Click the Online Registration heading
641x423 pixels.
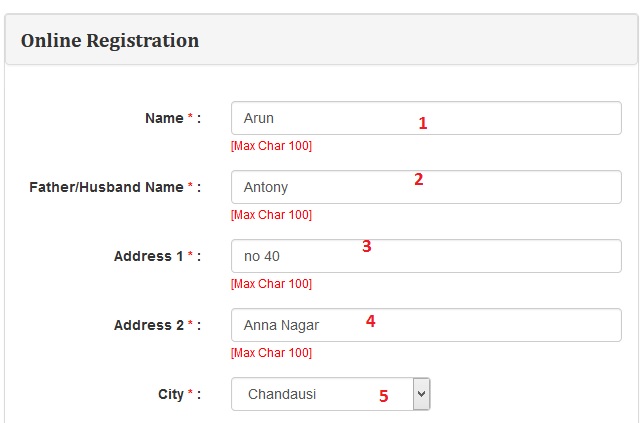coord(110,41)
